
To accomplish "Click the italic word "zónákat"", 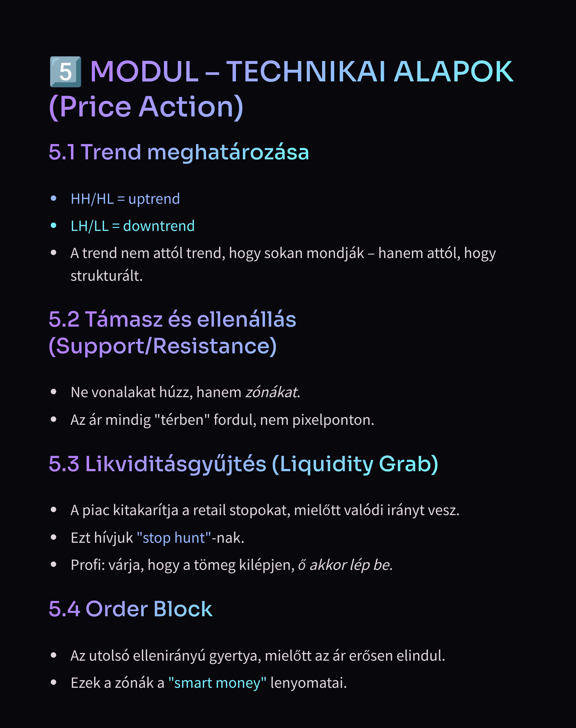I will [271, 392].
